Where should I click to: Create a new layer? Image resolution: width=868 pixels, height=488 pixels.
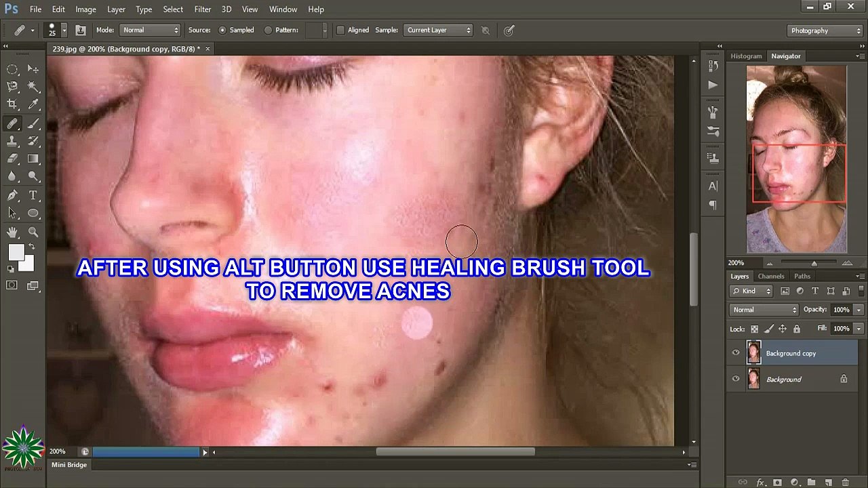pyautogui.click(x=829, y=483)
